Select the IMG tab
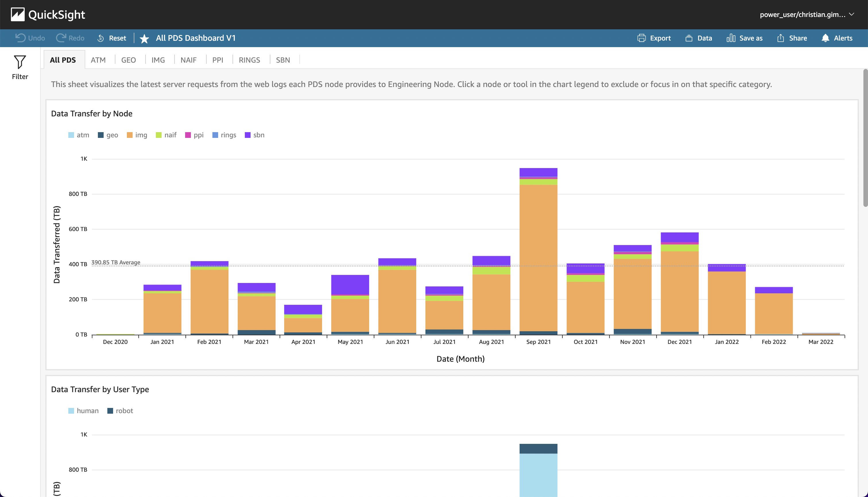Viewport: 868px width, 497px height. (x=158, y=60)
